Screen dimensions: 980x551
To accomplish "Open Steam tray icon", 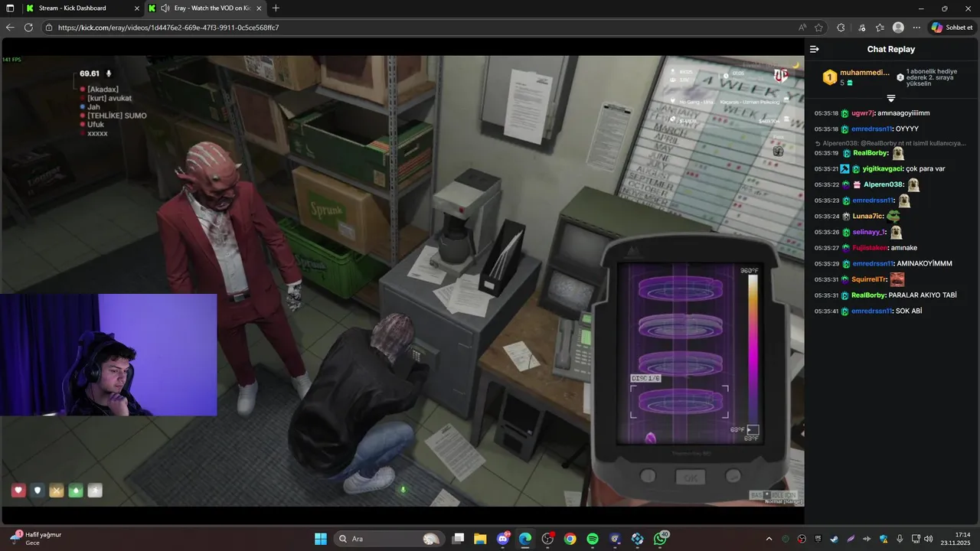I will pyautogui.click(x=835, y=539).
